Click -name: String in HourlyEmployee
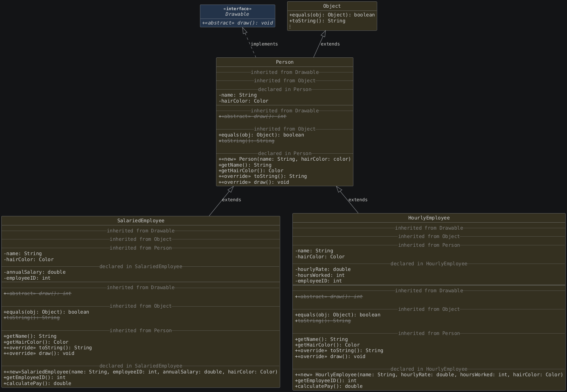567x392 pixels. pos(314,251)
